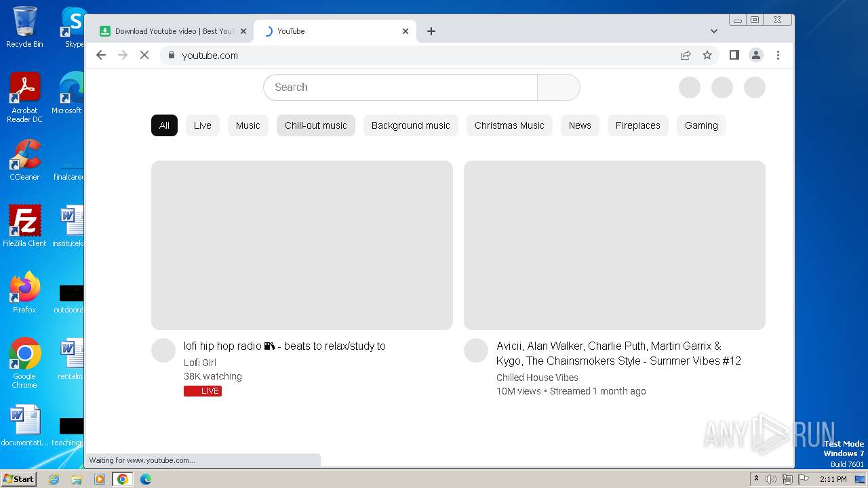Viewport: 868px width, 488px height.
Task: Visit the Lofi Girl channel link
Action: tap(200, 363)
